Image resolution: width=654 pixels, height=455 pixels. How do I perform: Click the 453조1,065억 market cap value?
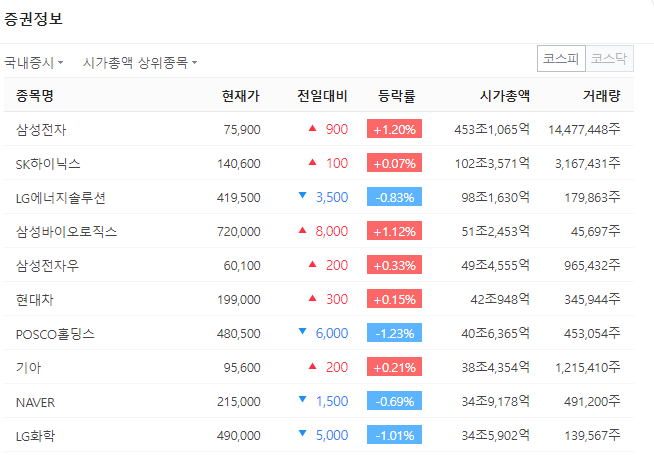tap(492, 130)
